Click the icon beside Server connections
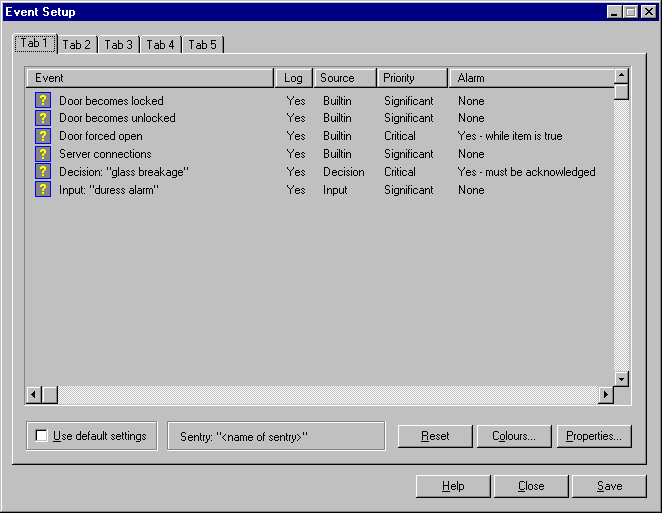 click(x=43, y=154)
